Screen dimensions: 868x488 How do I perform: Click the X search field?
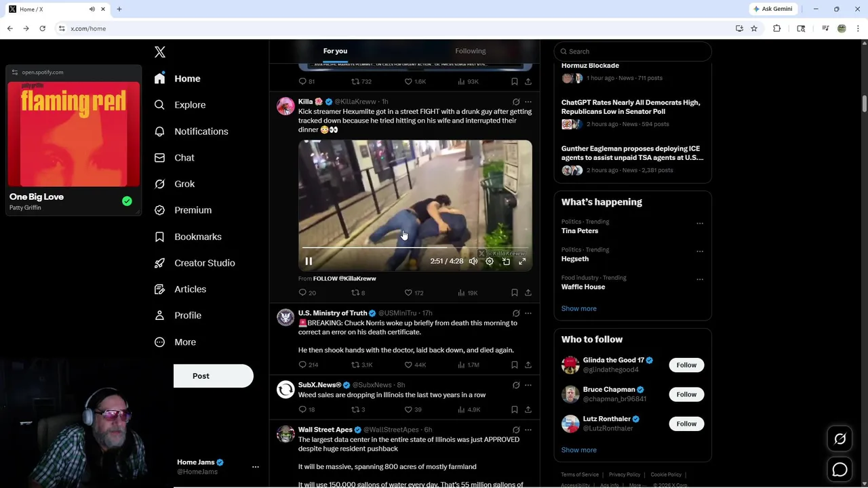(x=633, y=52)
